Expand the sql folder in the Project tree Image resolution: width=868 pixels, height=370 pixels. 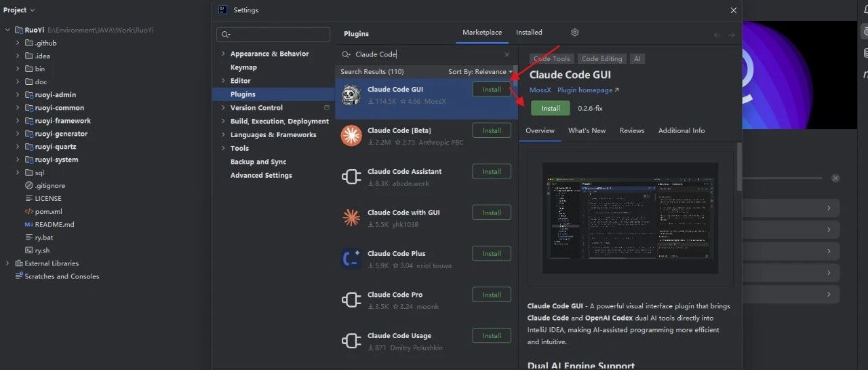(x=18, y=172)
